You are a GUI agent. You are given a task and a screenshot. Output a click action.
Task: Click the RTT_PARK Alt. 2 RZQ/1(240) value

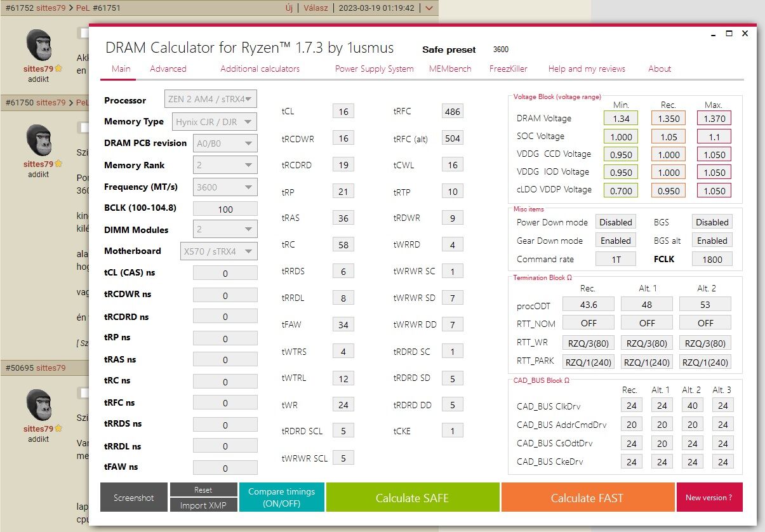[705, 362]
